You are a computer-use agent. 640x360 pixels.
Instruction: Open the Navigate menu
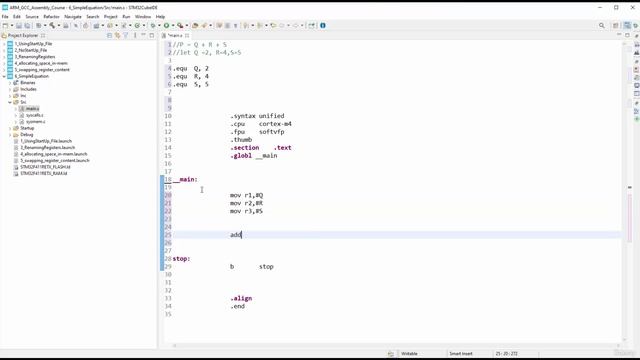coord(73,17)
